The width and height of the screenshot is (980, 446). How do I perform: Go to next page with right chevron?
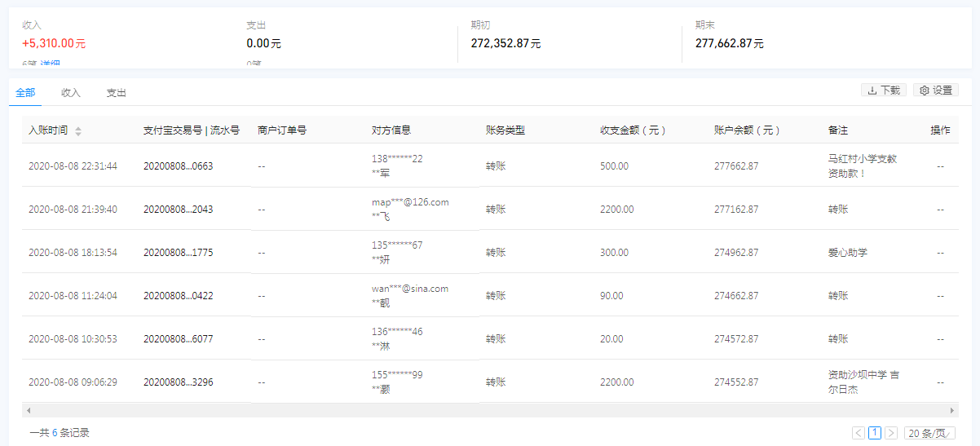pos(891,433)
